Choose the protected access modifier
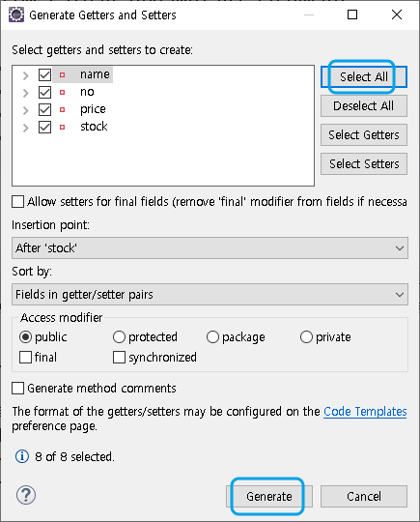420x522 pixels. (119, 337)
